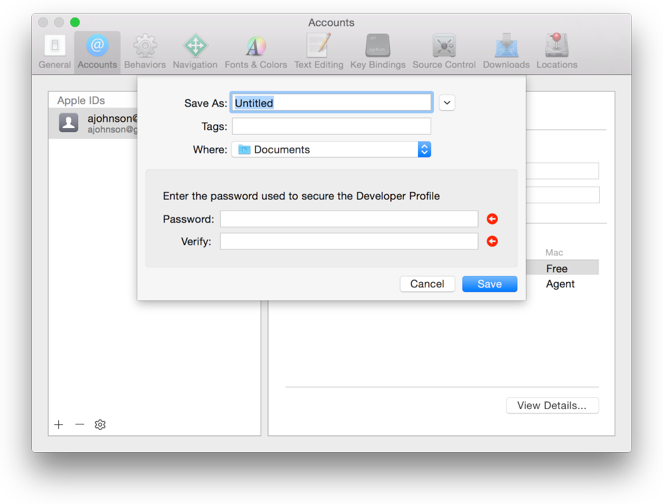The width and height of the screenshot is (663, 504).
Task: Switch to Navigation preferences
Action: click(195, 52)
